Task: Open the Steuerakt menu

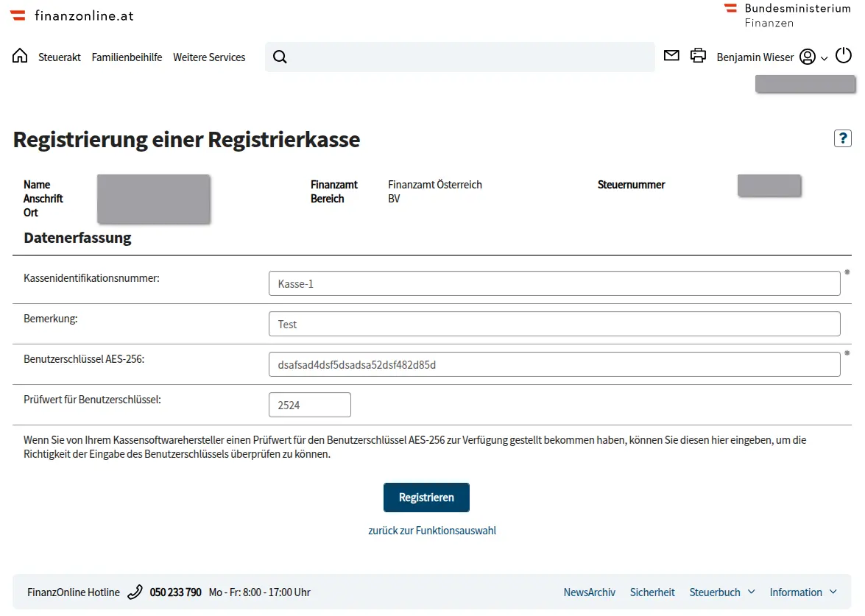Action: coord(59,57)
